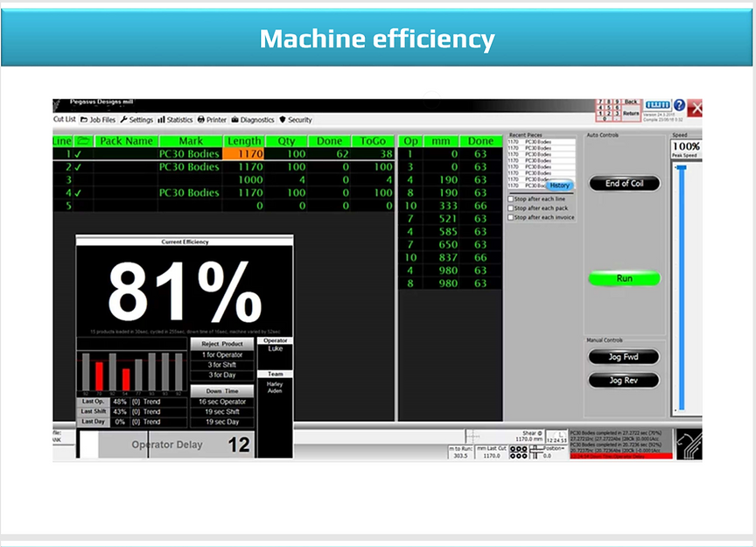Click the Last Day label button
756x547 pixels.
[x=93, y=422]
